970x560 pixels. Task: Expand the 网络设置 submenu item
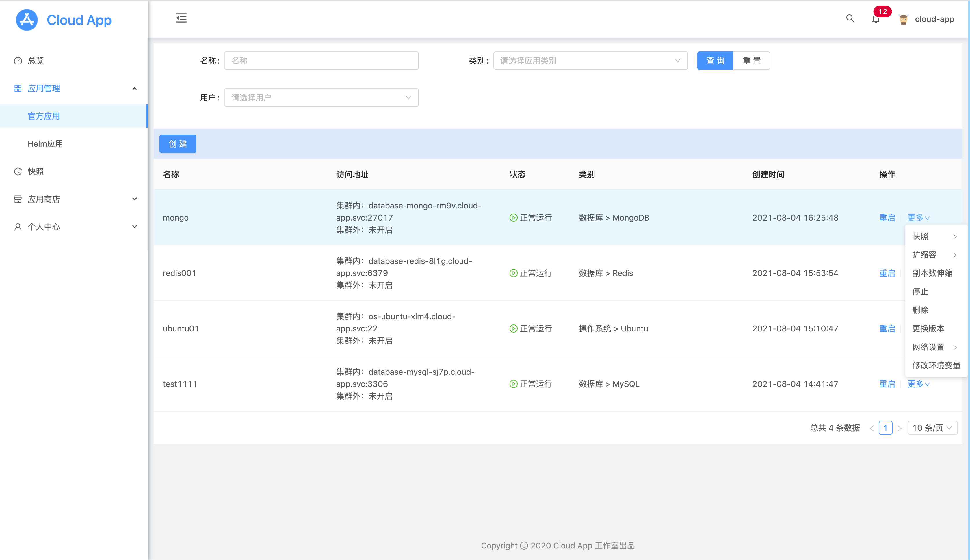(936, 347)
